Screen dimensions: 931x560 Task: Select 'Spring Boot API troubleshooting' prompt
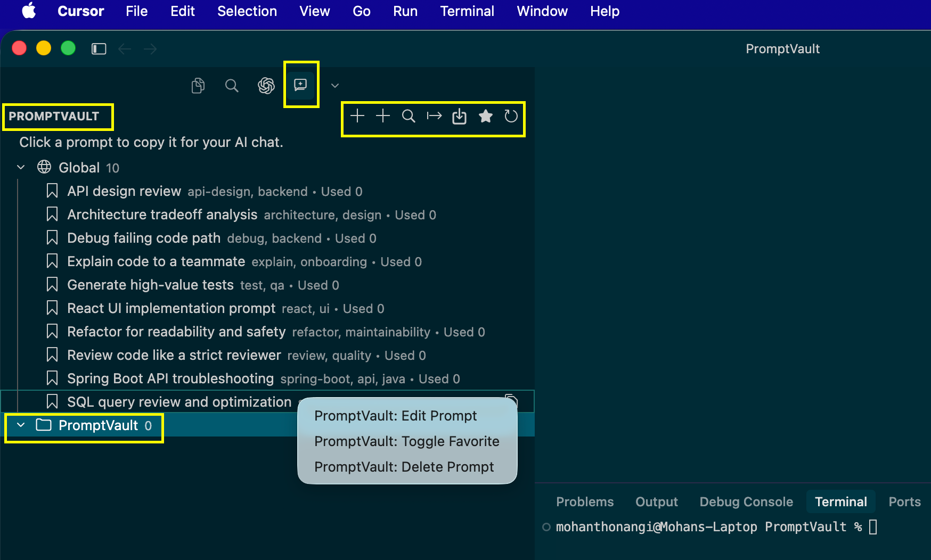(267, 378)
